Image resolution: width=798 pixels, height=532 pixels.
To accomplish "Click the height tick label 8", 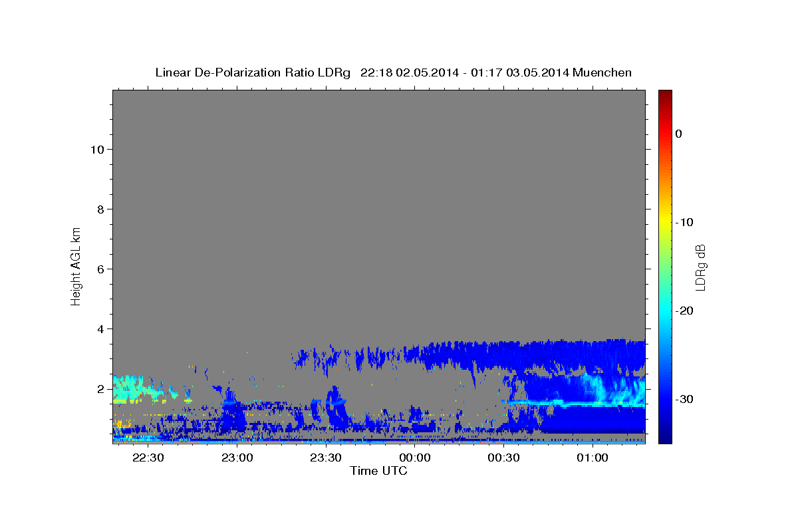I will pos(100,209).
